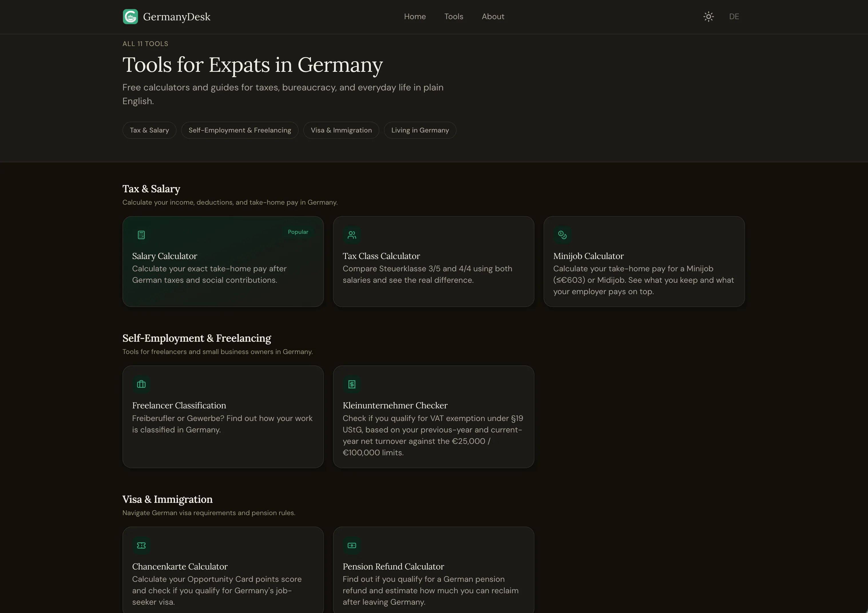Click 'Compare Steuerklasse 3/5 and 4/4' description

click(427, 274)
